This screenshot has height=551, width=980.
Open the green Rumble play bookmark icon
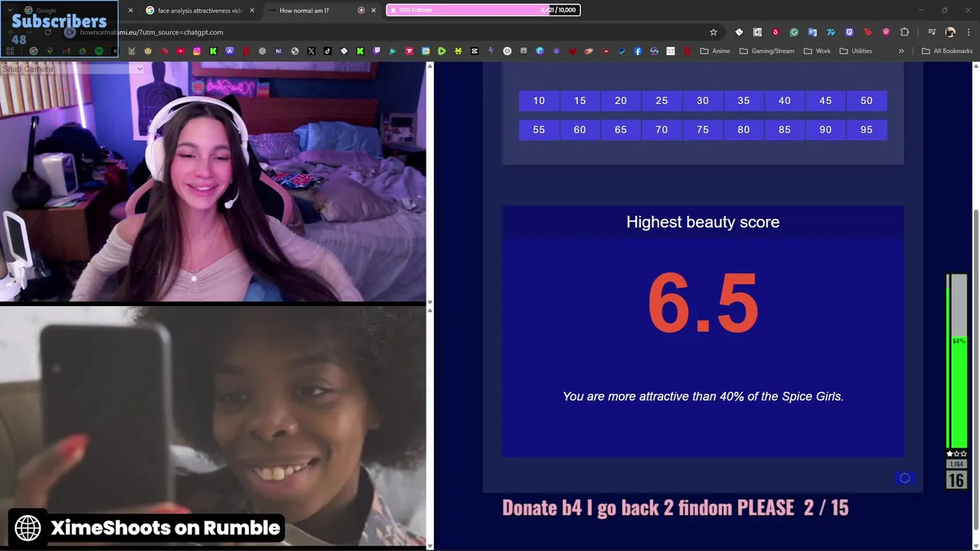click(x=442, y=51)
